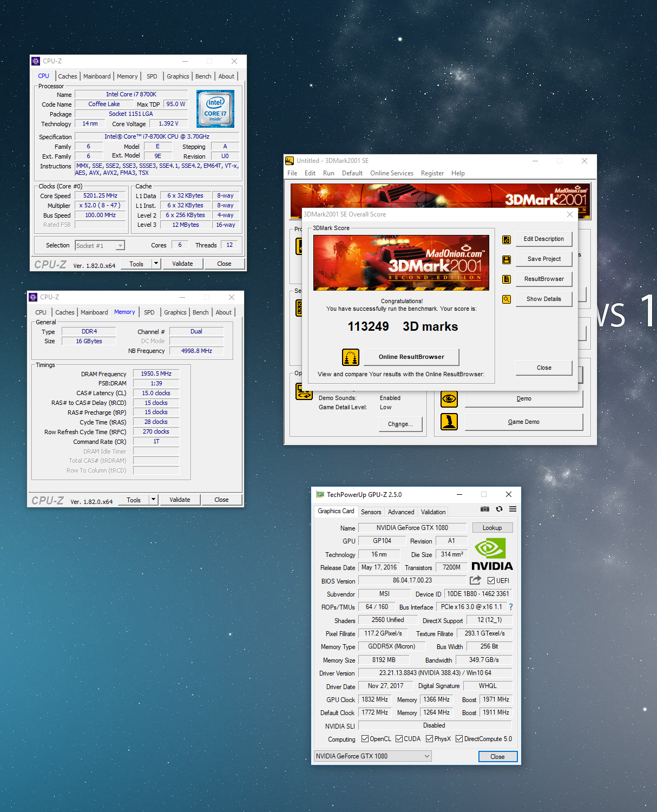Open the File menu in 3DMark2001 SE
This screenshot has width=657, height=812.
292,173
